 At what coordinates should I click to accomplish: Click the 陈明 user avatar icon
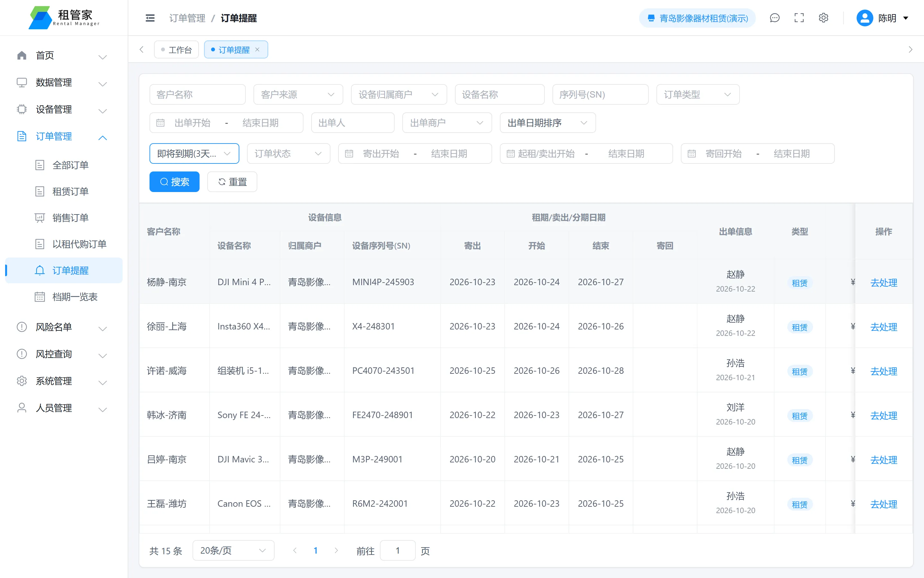(x=864, y=18)
